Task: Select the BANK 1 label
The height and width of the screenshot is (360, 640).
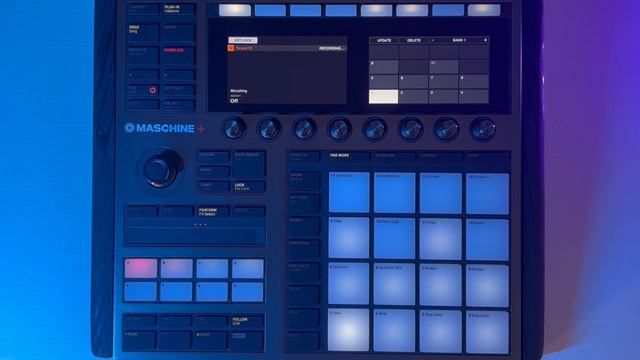Action: click(459, 40)
